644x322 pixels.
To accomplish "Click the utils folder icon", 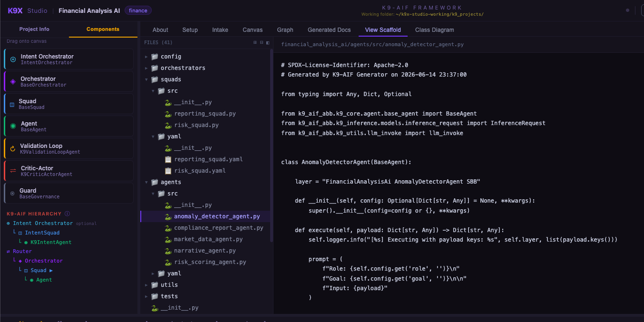I will tap(155, 285).
